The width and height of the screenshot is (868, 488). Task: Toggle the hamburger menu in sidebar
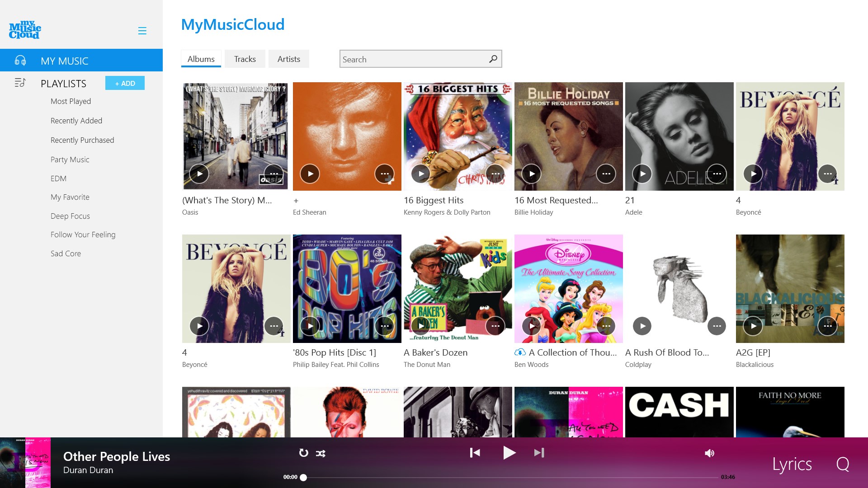142,31
